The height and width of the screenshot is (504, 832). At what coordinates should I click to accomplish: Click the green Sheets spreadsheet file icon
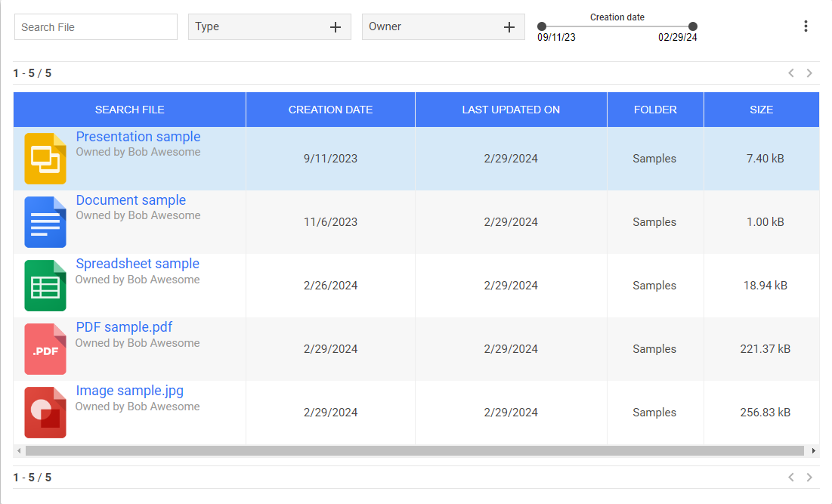pos(45,286)
